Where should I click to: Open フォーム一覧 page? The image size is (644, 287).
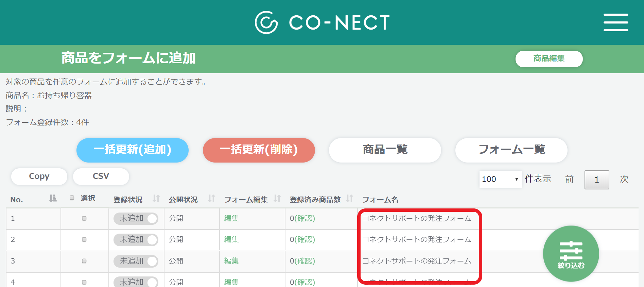coord(511,150)
